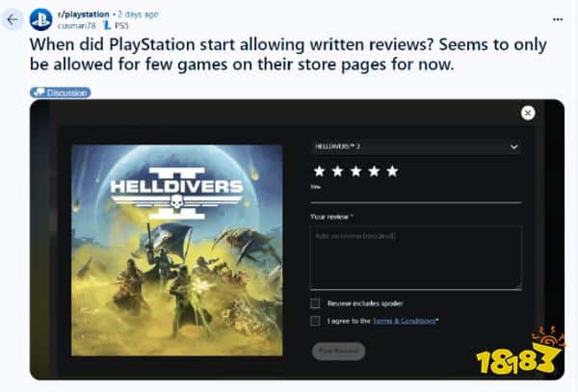The width and height of the screenshot is (578, 392).
Task: Click the back arrow button
Action: [x=13, y=19]
